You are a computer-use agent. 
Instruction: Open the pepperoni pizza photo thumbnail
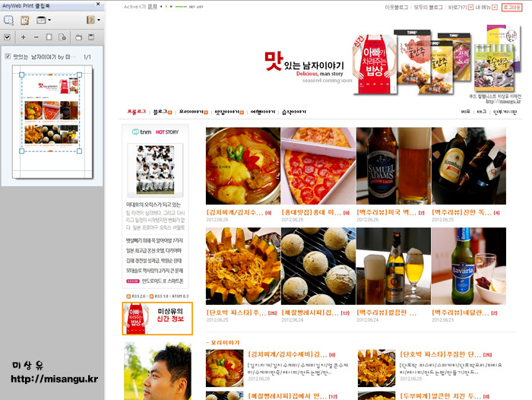tap(318, 166)
